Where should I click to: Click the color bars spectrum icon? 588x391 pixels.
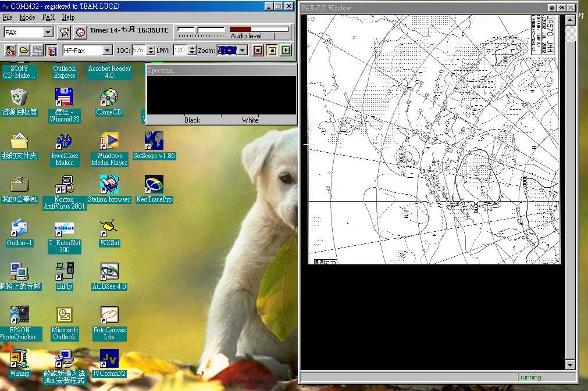click(x=51, y=50)
